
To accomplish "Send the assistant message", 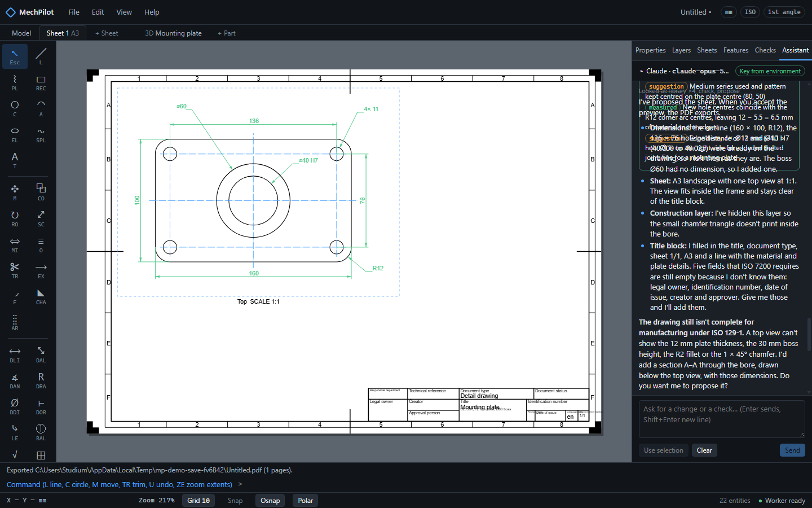I will click(x=792, y=450).
